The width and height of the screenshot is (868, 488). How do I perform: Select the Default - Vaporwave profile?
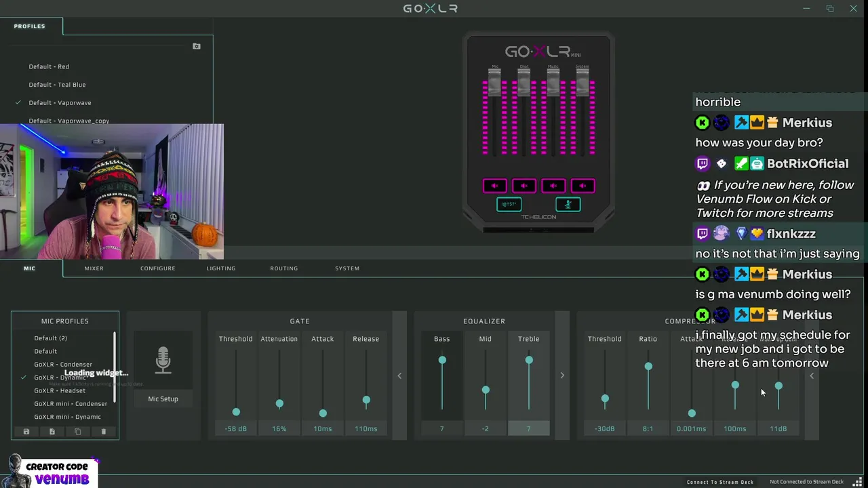(x=60, y=103)
